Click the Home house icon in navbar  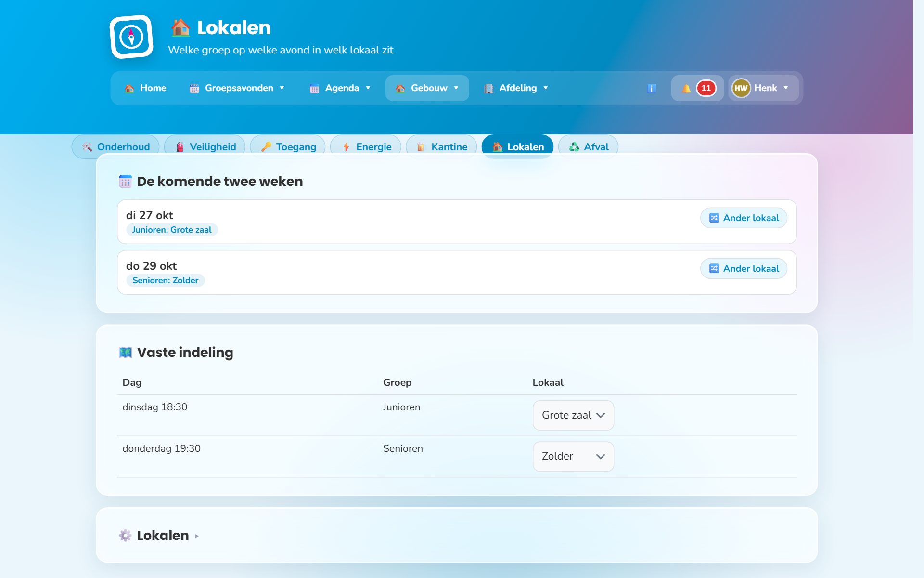click(129, 89)
